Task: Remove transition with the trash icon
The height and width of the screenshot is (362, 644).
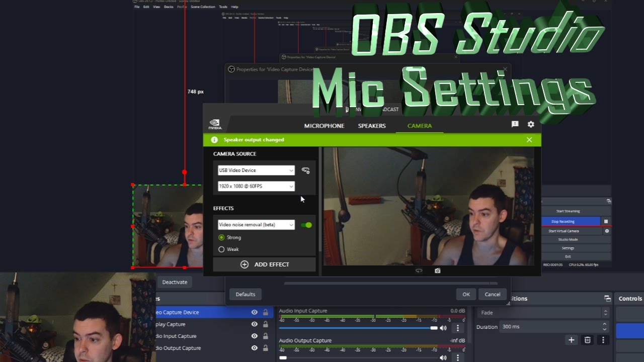Action: pyautogui.click(x=587, y=340)
